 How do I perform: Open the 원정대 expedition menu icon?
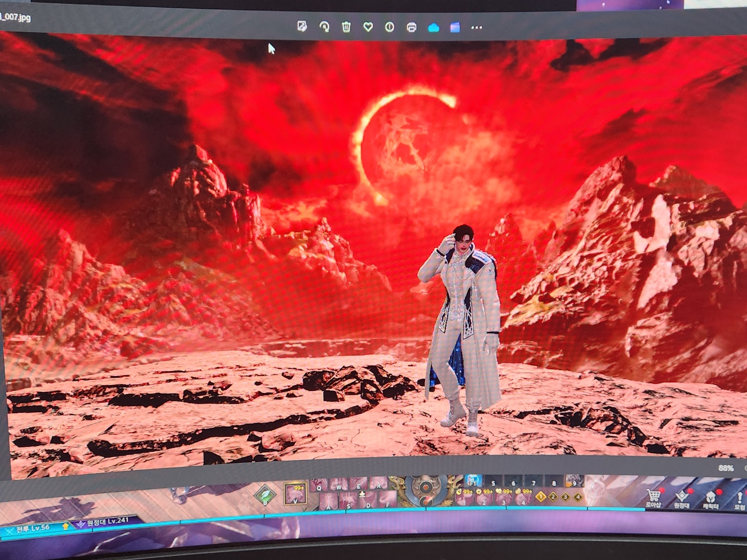[x=681, y=498]
